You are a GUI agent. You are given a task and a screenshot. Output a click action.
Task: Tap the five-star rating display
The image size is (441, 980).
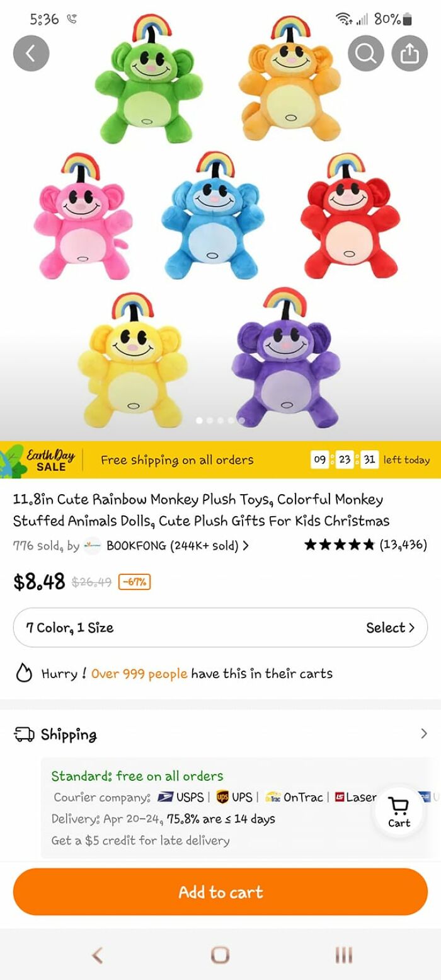pyautogui.click(x=339, y=545)
